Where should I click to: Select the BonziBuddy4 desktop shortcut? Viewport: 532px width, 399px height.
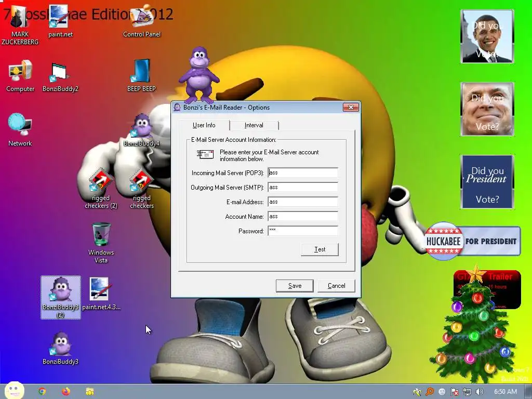141,130
